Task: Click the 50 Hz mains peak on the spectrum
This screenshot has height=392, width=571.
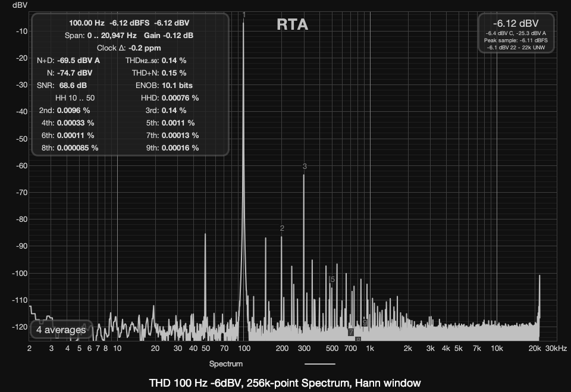Action: [205, 234]
